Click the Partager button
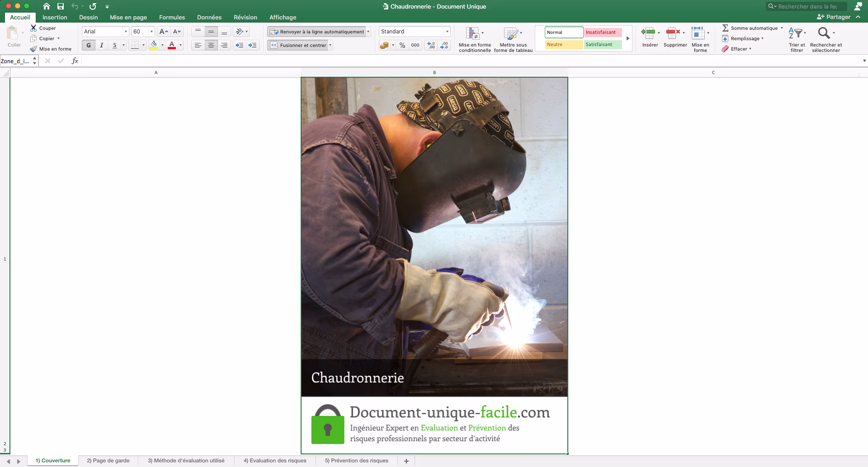 pos(834,17)
